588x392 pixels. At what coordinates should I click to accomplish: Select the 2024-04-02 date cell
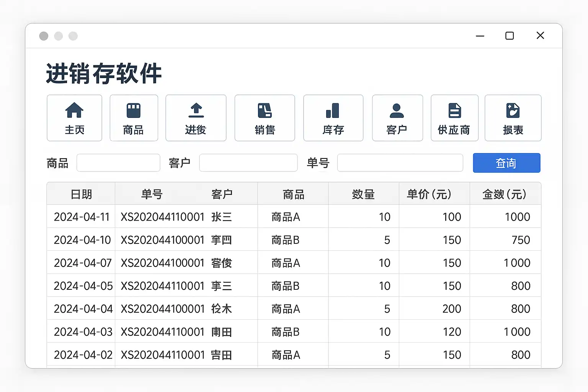pyautogui.click(x=83, y=355)
